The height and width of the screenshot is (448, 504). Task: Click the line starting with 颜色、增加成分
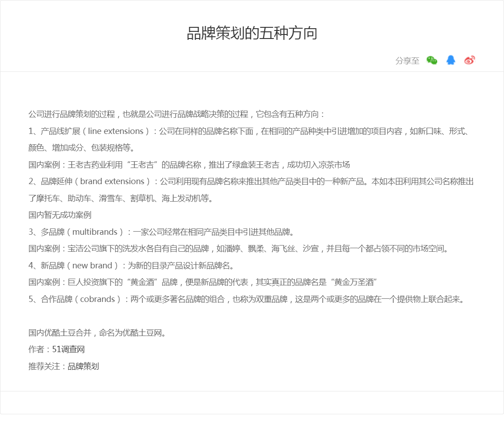(82, 148)
